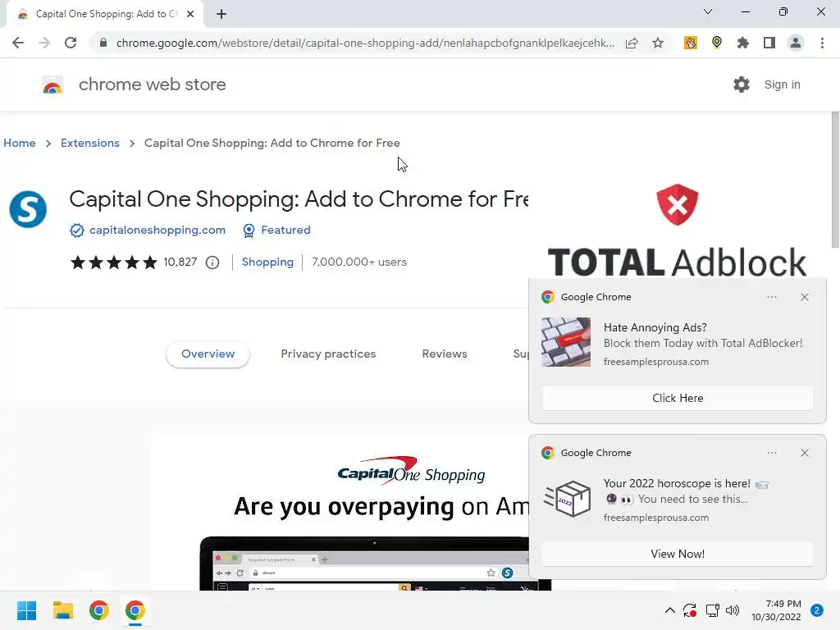Open options for the horoscope notification

click(771, 453)
